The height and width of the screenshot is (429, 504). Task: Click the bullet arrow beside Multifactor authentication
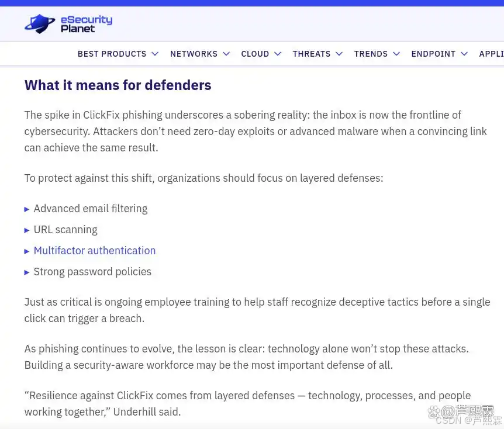click(x=27, y=252)
